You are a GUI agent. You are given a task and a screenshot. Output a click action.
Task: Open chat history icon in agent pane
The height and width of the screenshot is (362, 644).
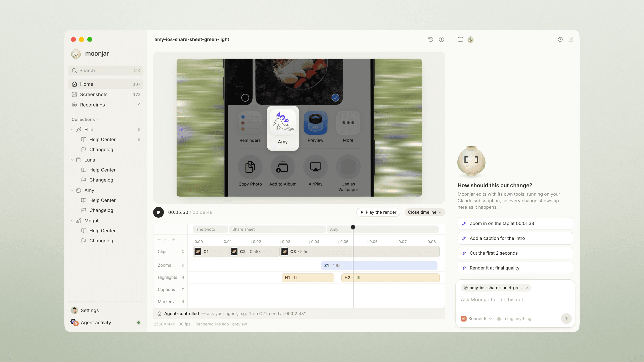(x=560, y=39)
